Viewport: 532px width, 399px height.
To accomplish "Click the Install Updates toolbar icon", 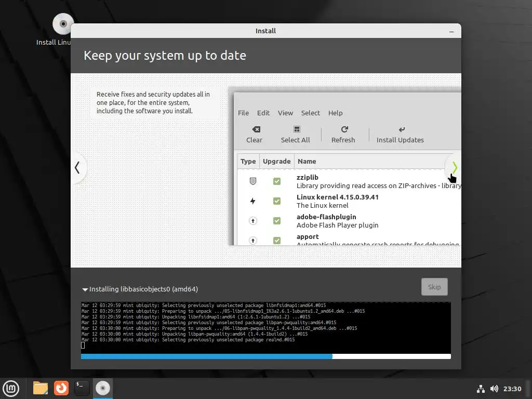I will click(402, 129).
